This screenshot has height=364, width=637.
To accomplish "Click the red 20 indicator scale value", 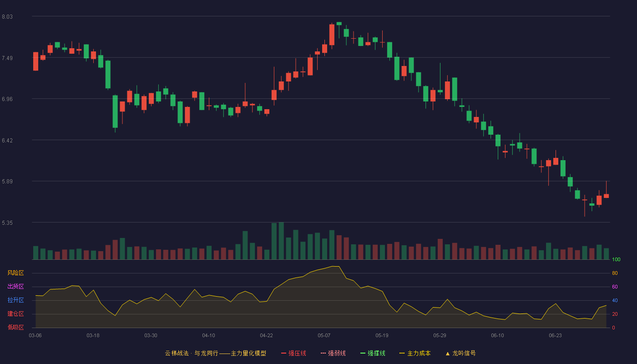I will [x=615, y=314].
